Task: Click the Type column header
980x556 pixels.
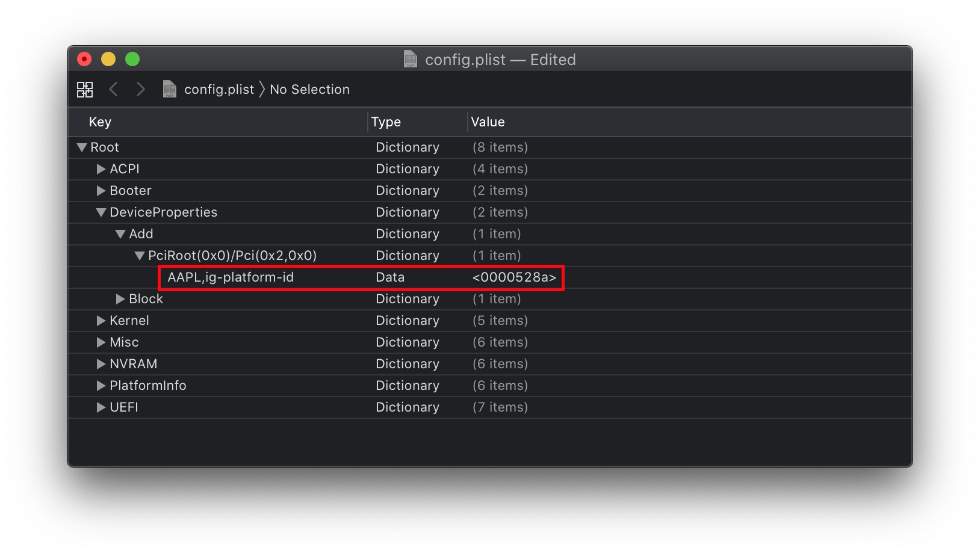Action: click(x=386, y=122)
